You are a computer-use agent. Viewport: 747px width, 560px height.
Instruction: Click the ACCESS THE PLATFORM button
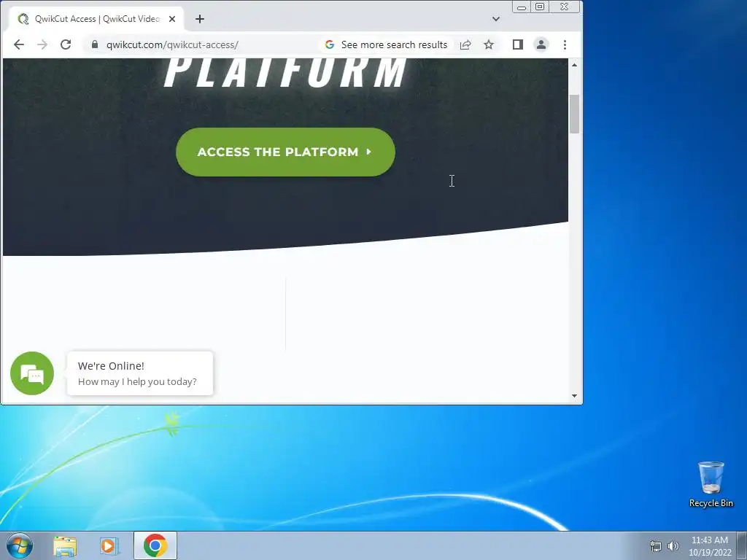[x=285, y=152]
